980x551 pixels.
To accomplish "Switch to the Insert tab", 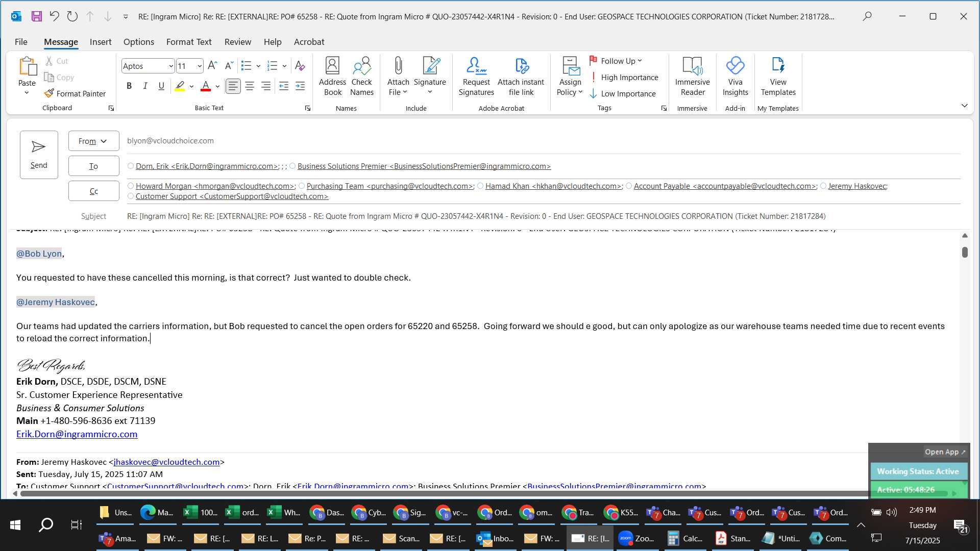I will coord(101,42).
